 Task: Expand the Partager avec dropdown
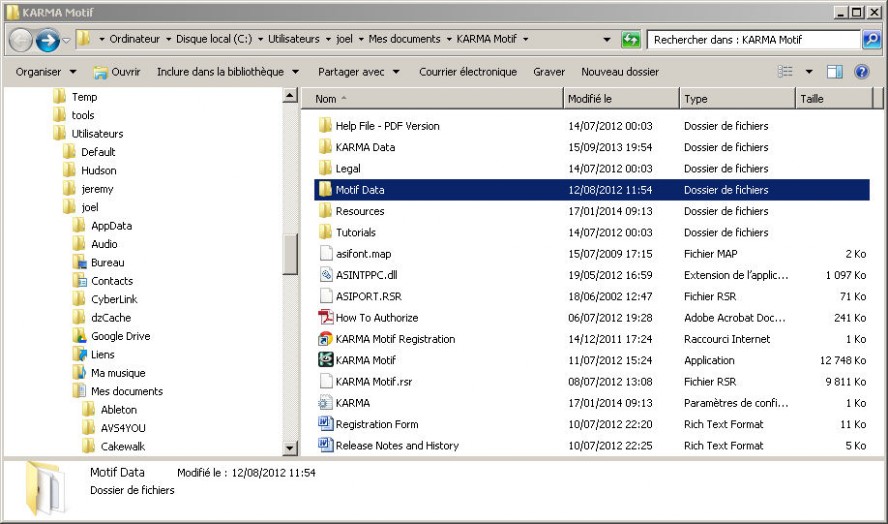(x=358, y=72)
